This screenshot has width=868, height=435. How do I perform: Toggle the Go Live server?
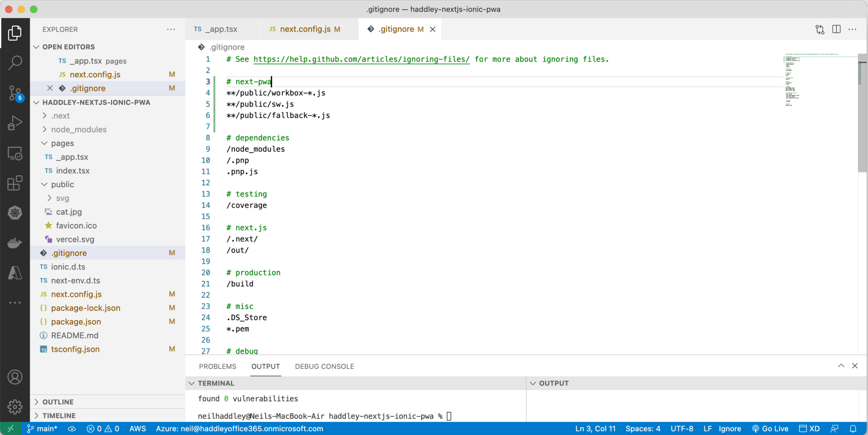770,429
